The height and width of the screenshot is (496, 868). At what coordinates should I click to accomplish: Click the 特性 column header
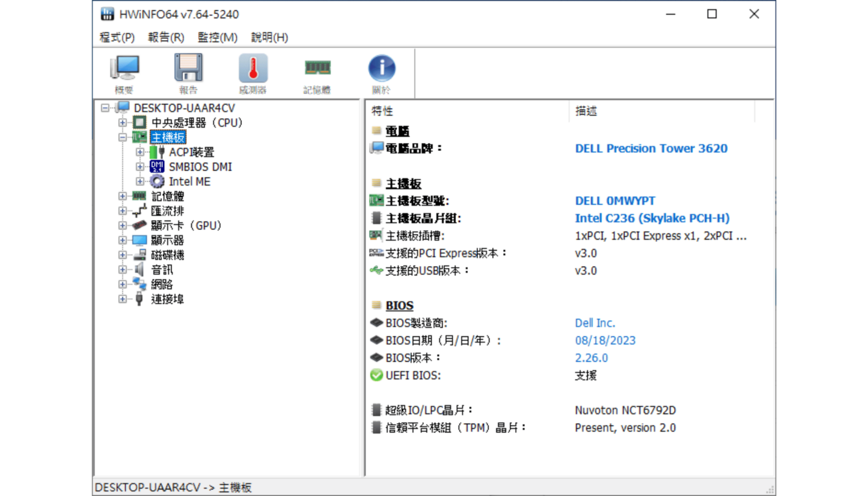pos(383,111)
